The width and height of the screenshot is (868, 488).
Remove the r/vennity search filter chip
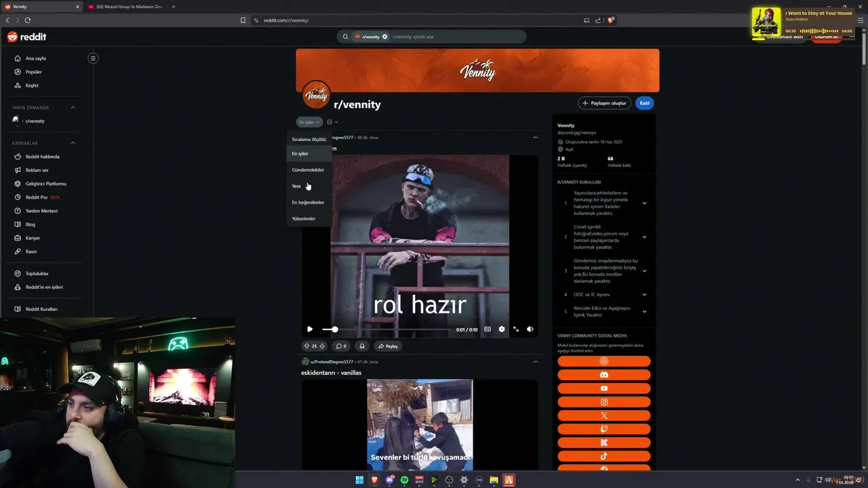(x=384, y=37)
